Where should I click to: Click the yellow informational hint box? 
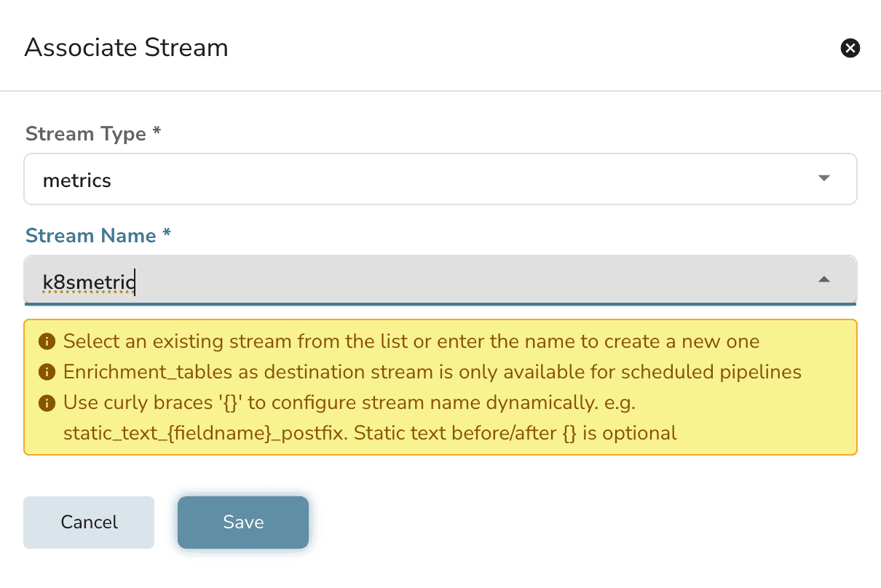pos(440,386)
